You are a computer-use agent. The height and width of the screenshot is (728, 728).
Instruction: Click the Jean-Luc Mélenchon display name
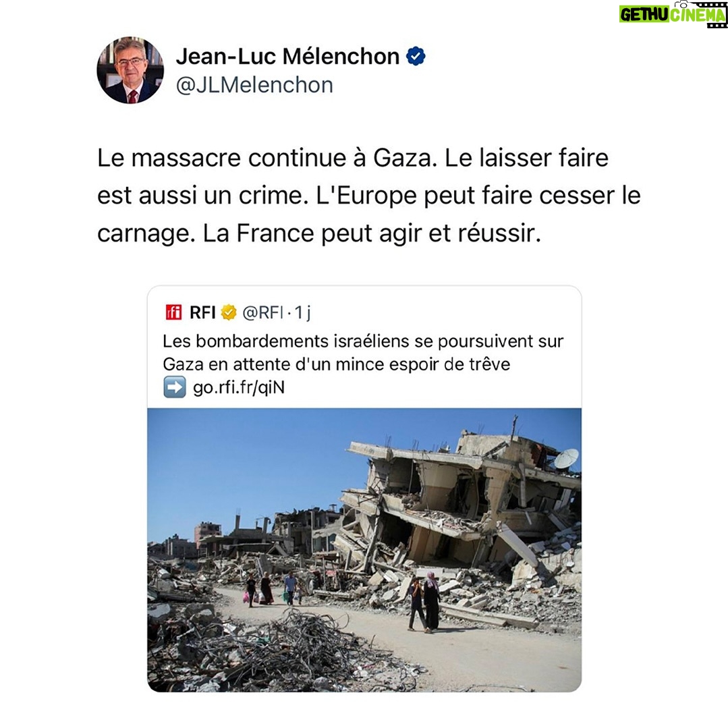pos(287,57)
